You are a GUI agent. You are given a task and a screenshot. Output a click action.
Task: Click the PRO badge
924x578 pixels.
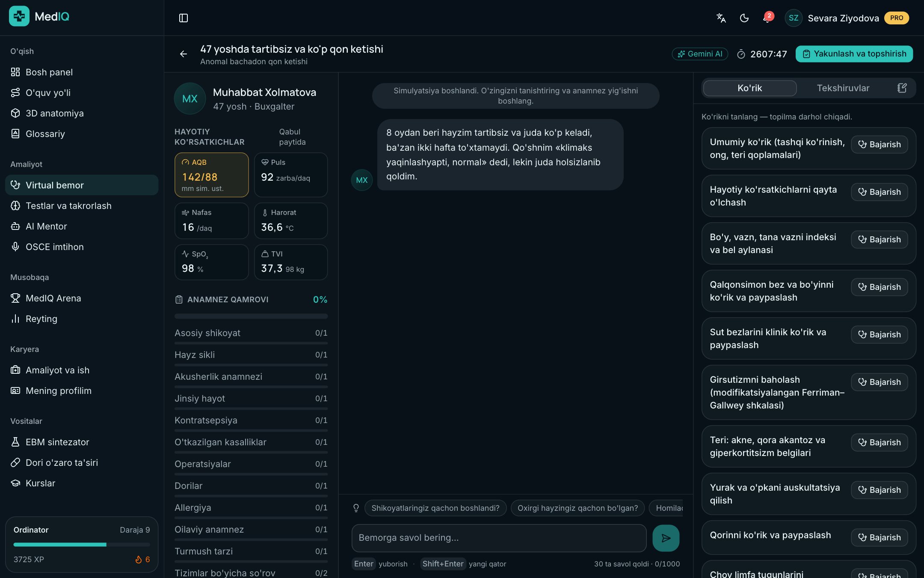[x=897, y=18]
